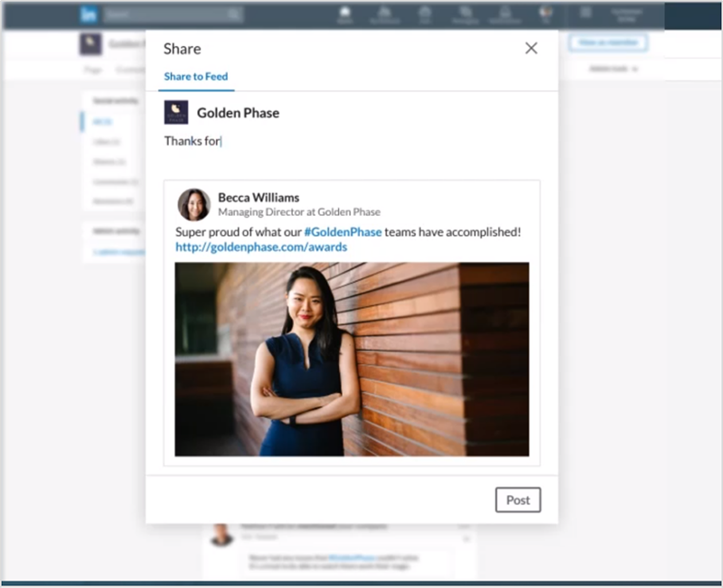Click the LinkedIn search field
Image resolution: width=723 pixels, height=588 pixels.
point(173,14)
